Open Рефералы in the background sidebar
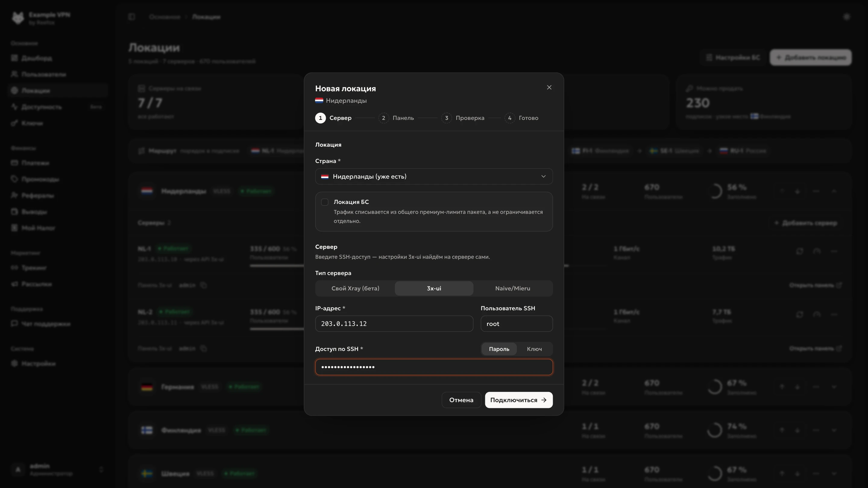 pyautogui.click(x=57, y=196)
